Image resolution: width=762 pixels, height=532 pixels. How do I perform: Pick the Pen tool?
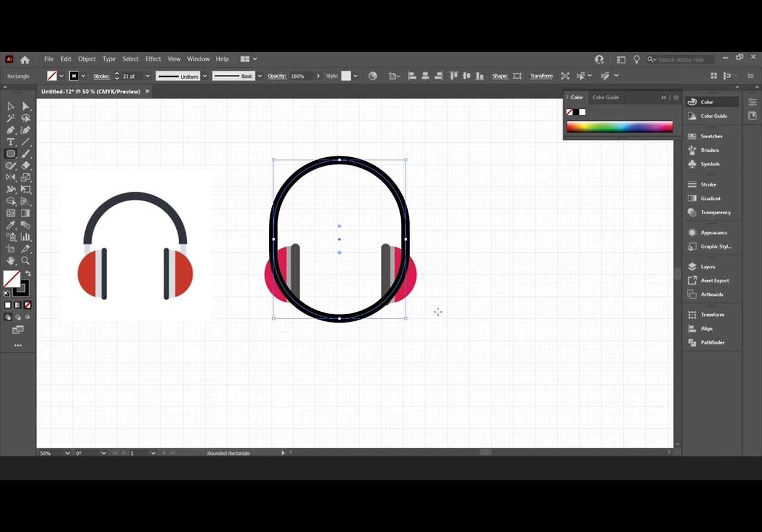11,130
